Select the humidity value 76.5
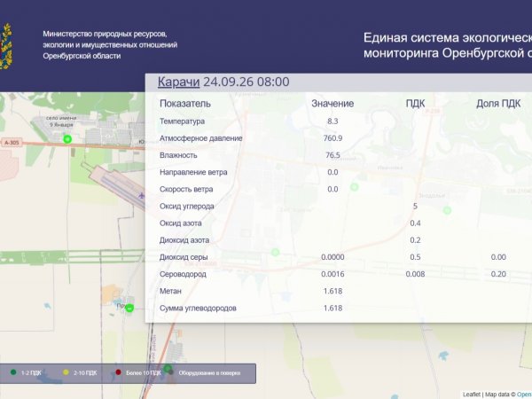This screenshot has height=399, width=532. pyautogui.click(x=332, y=155)
